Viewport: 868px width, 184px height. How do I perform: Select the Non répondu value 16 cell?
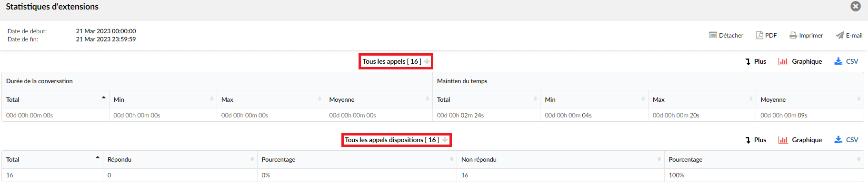pyautogui.click(x=560, y=175)
